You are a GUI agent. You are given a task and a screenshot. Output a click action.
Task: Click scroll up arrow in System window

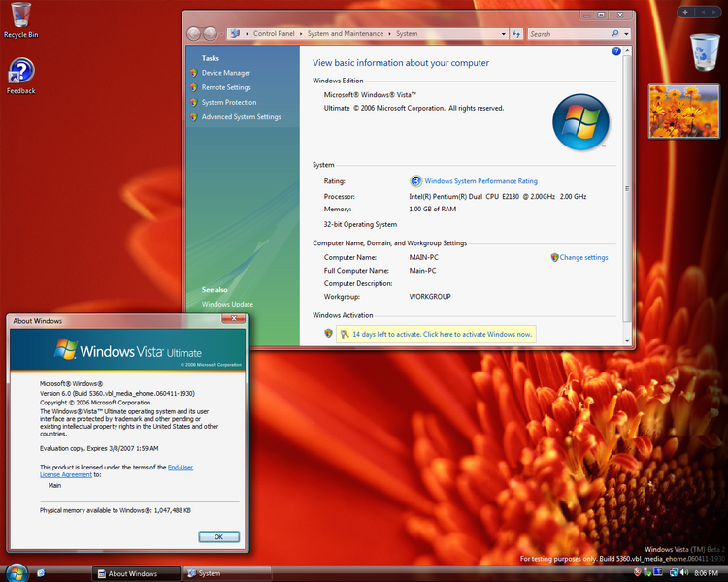(x=627, y=50)
